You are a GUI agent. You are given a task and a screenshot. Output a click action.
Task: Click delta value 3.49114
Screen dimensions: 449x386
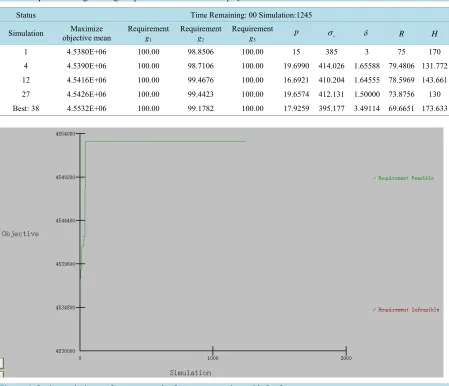[367, 108]
